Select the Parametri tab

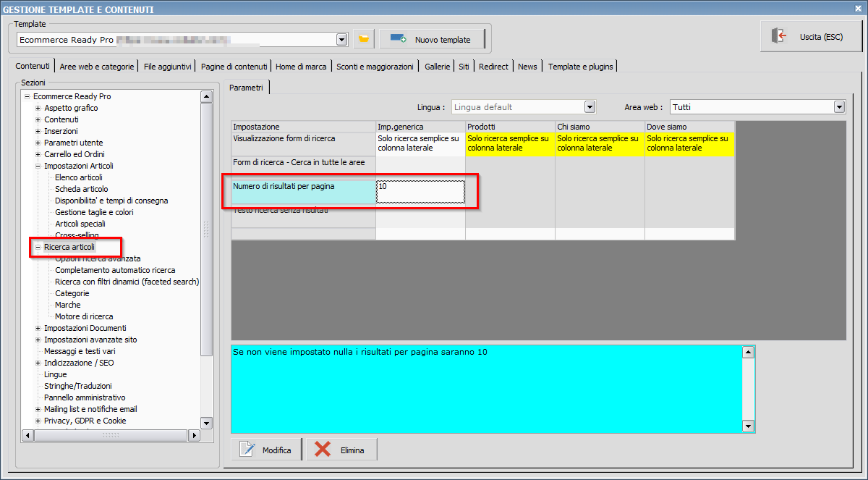[247, 88]
